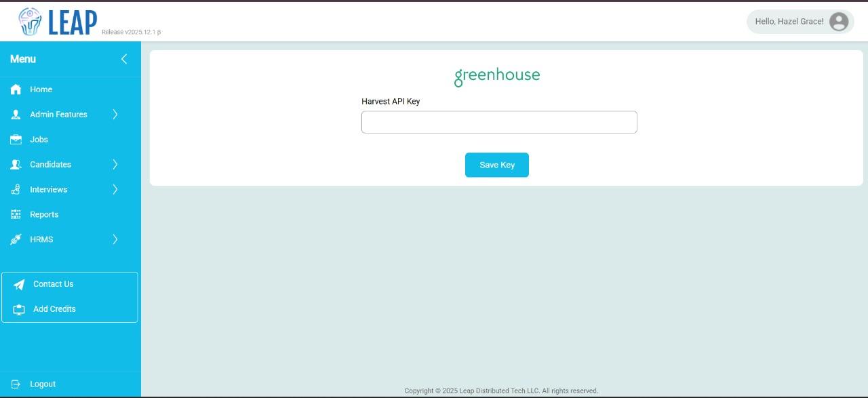Click the Menu heading text
This screenshot has height=398, width=868.
23,59
